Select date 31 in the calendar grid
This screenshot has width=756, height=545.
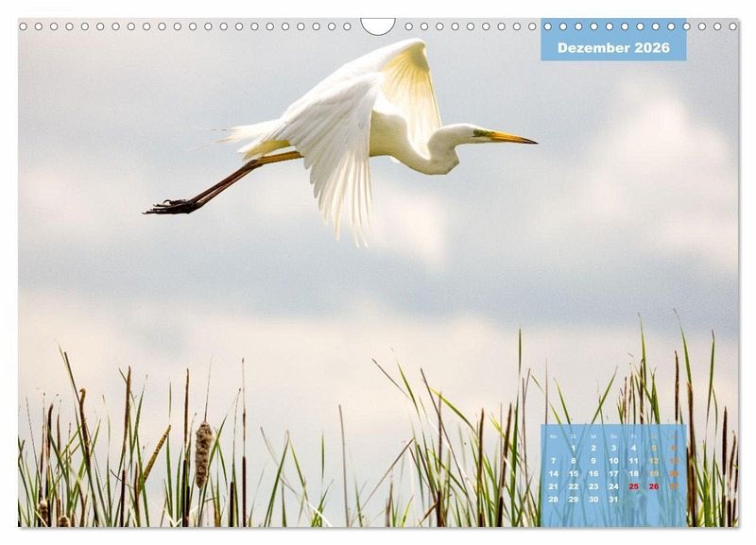(x=613, y=500)
